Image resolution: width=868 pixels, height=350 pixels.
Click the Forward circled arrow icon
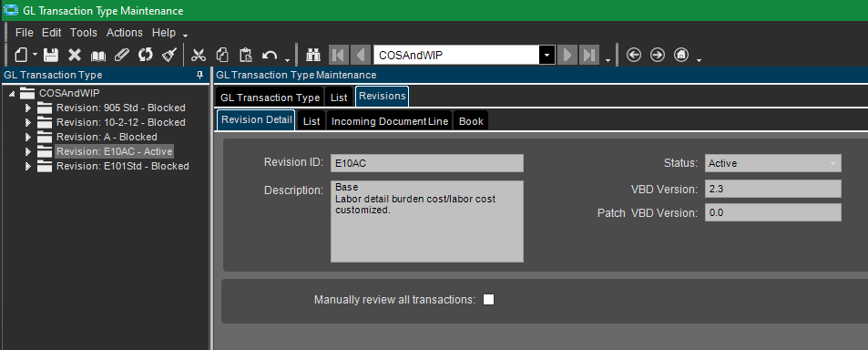click(657, 55)
